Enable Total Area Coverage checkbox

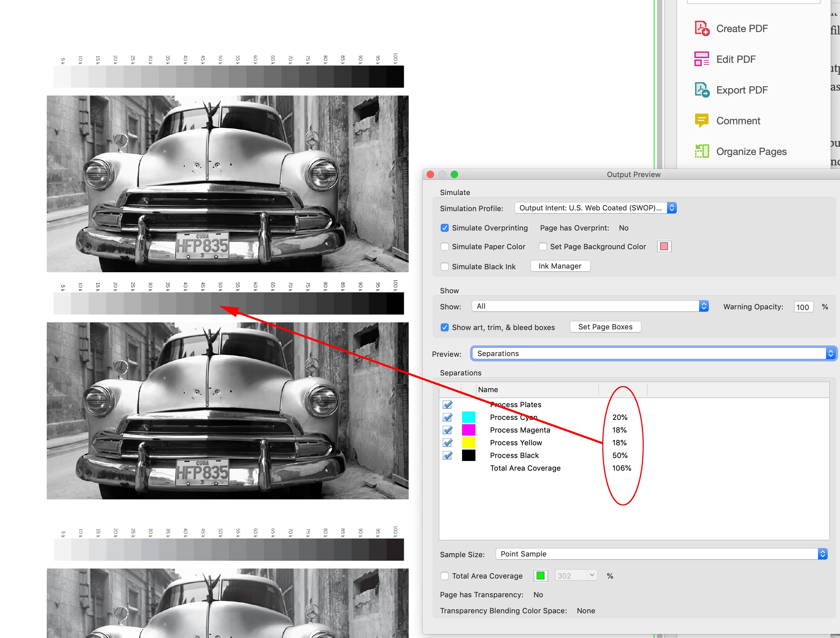click(x=444, y=576)
